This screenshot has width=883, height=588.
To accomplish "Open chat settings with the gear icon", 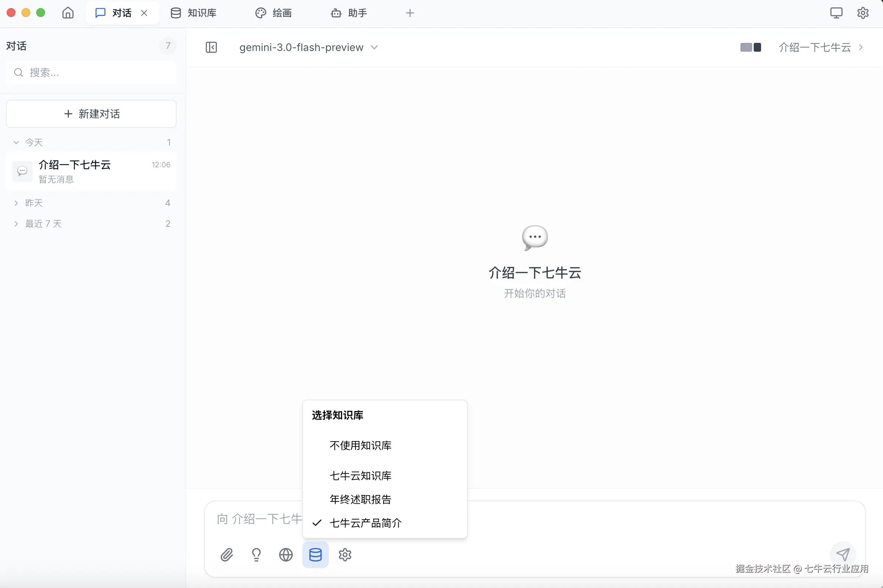I will click(x=345, y=555).
